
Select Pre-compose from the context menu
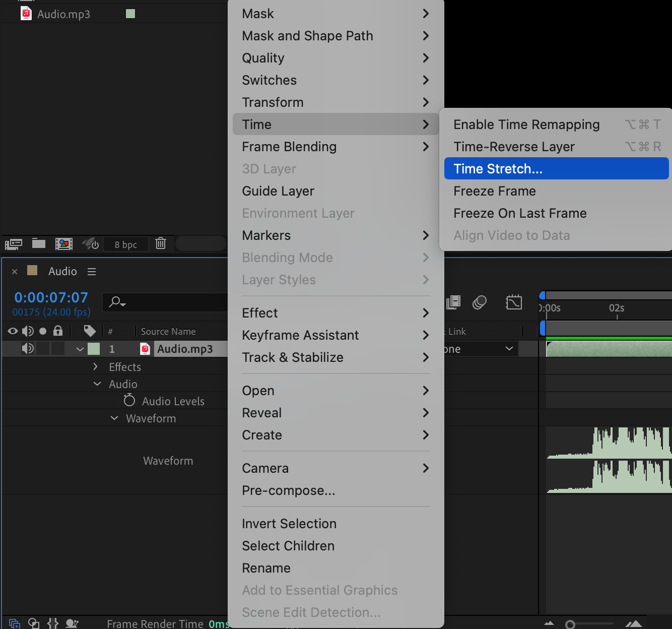(288, 490)
